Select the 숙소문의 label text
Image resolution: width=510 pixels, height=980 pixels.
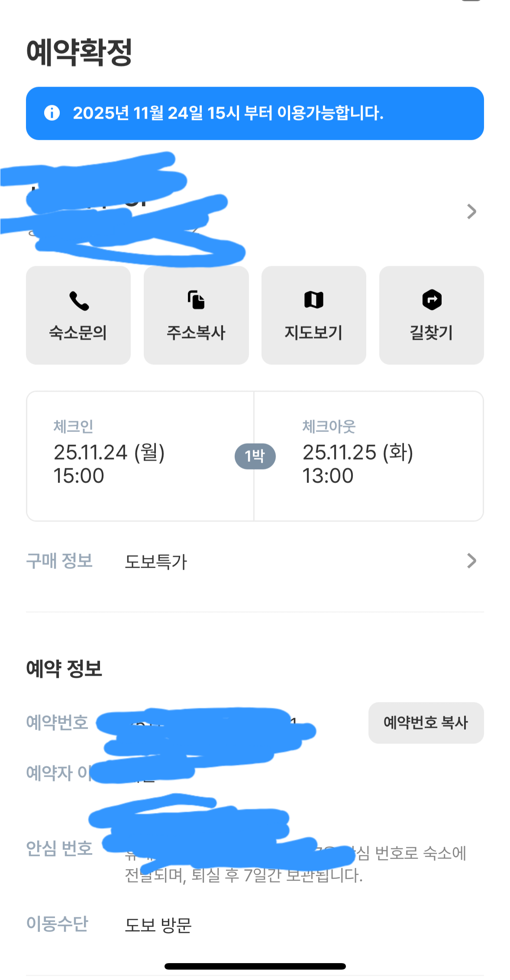click(x=78, y=333)
